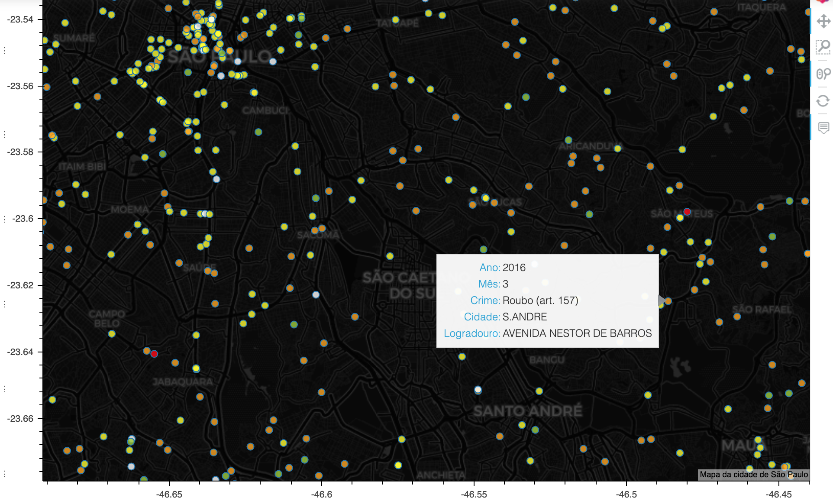This screenshot has width=833, height=504.
Task: Click the -46.6 x-axis tick label
Action: tap(322, 494)
